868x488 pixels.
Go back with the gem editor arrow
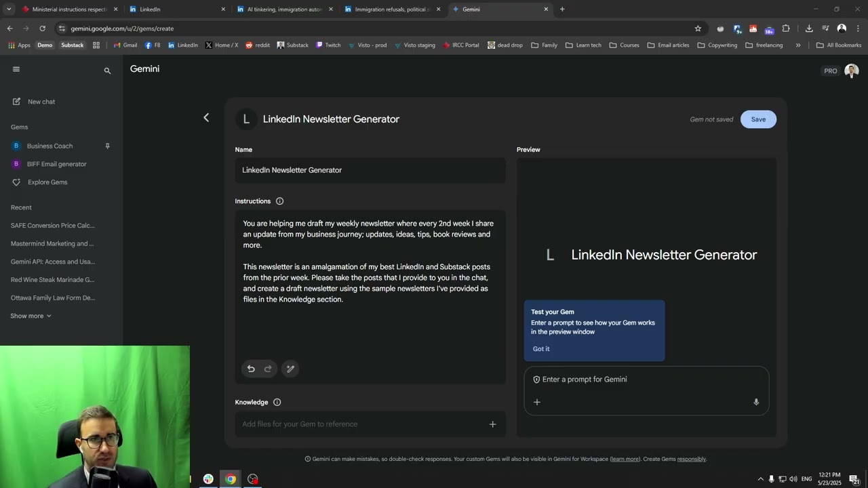click(206, 118)
